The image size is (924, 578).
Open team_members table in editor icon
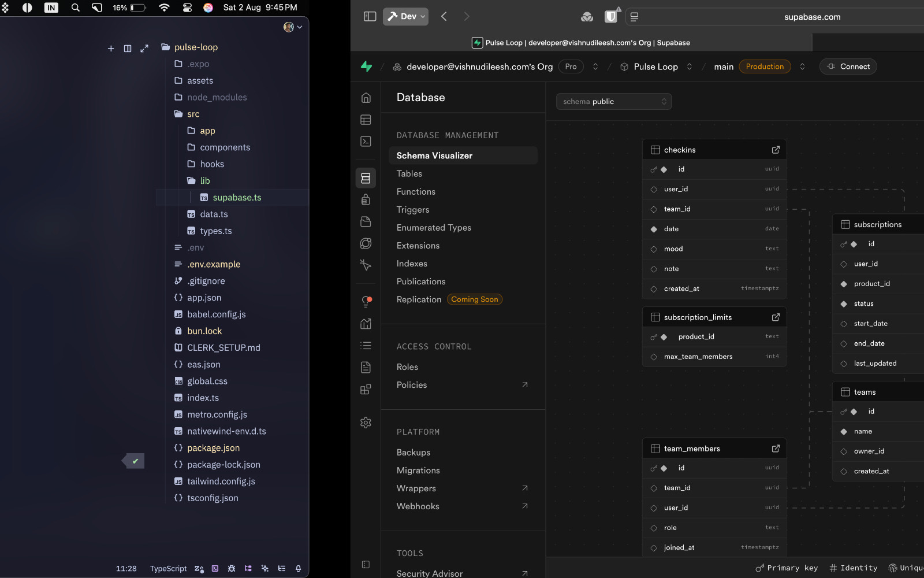click(x=776, y=449)
